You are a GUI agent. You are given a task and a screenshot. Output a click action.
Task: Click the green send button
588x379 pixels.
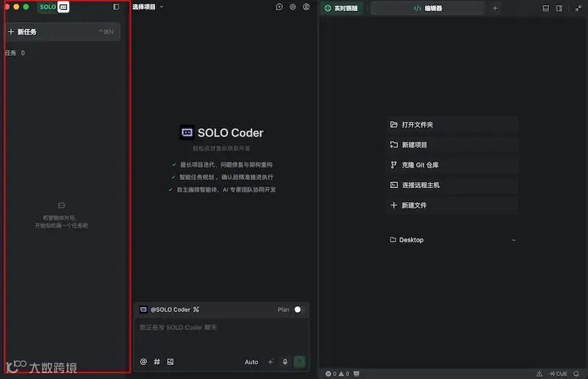click(299, 362)
